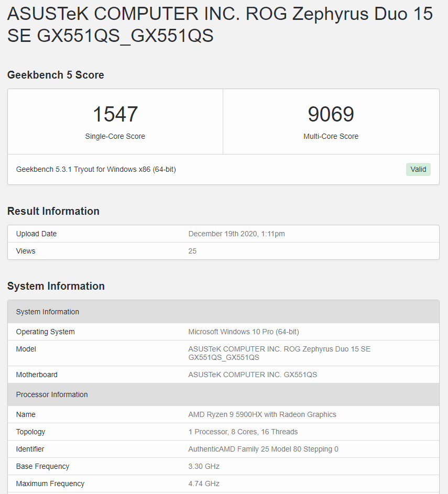Click the Model row label
Image resolution: width=448 pixels, height=494 pixels.
(26, 349)
